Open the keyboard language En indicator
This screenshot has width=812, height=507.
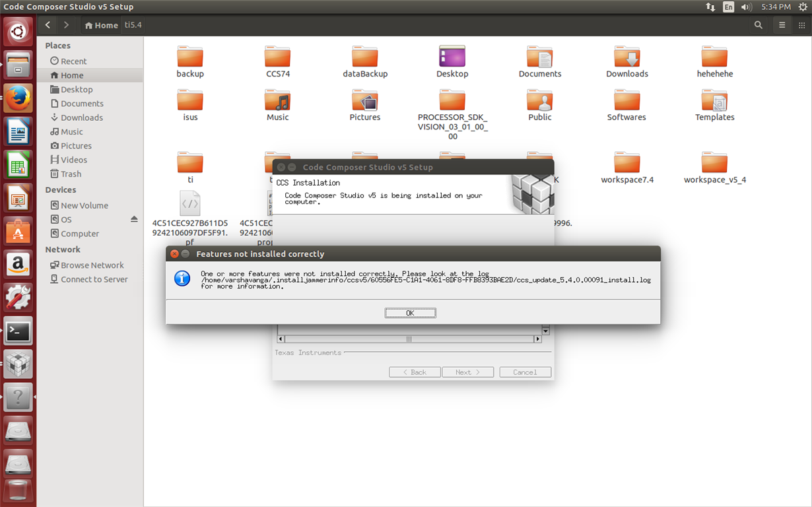click(x=728, y=7)
